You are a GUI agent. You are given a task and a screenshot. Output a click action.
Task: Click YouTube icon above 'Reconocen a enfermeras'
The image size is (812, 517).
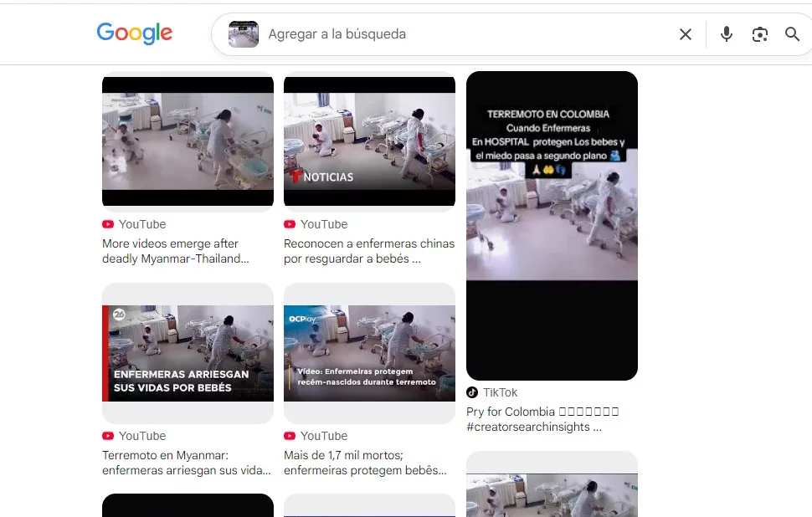pyautogui.click(x=290, y=224)
